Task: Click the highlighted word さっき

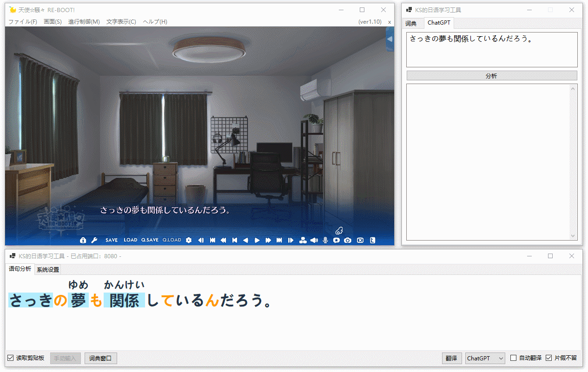Action: [30, 300]
